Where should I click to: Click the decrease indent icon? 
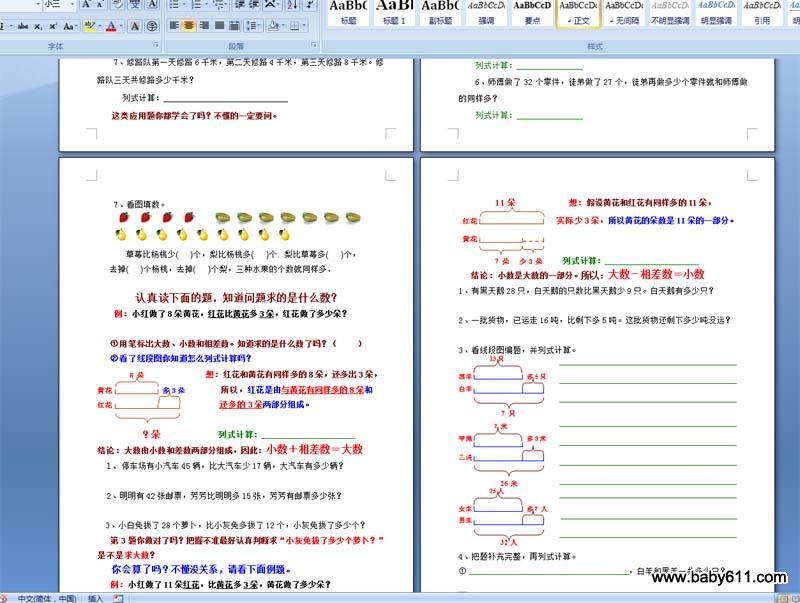[x=239, y=5]
